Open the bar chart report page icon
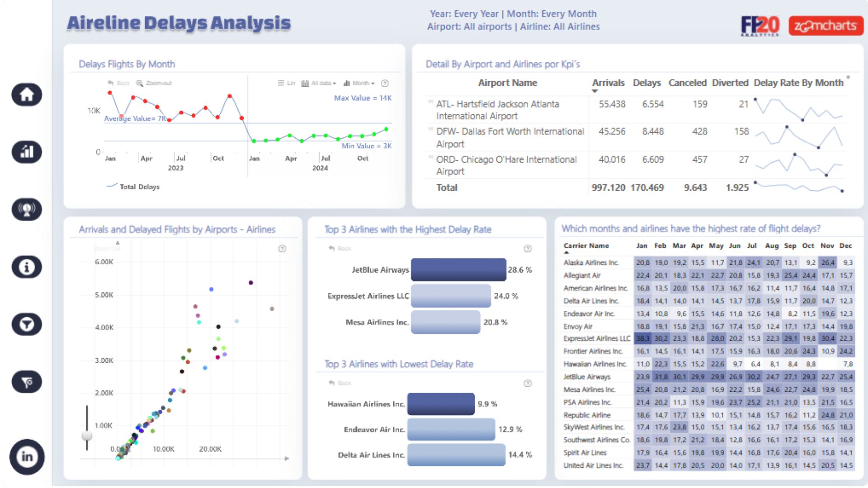 click(x=27, y=152)
